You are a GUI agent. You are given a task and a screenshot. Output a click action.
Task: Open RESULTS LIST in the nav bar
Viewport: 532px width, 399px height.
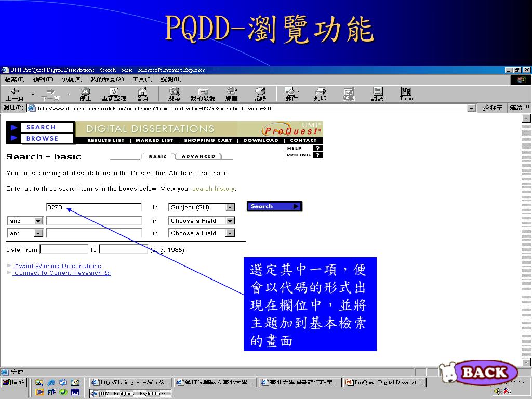pos(106,140)
